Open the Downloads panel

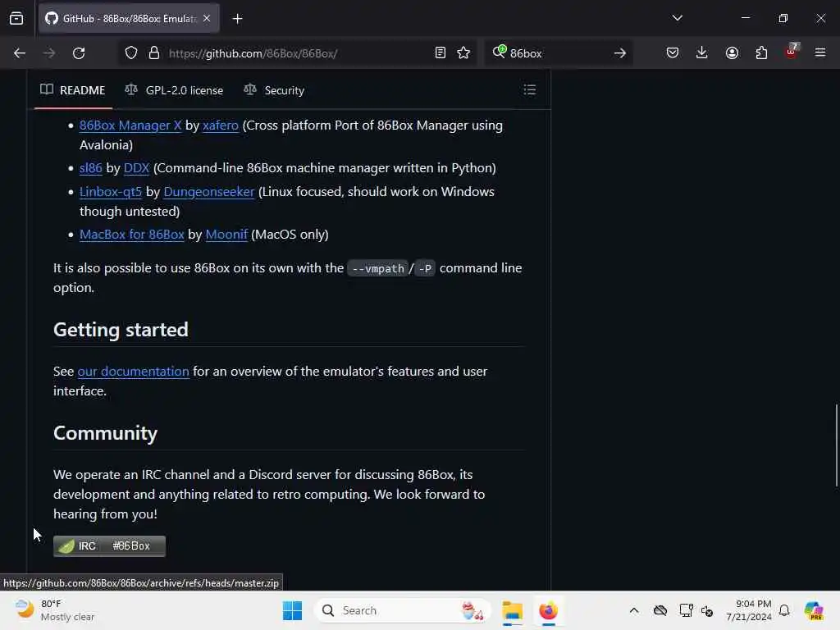(x=702, y=53)
